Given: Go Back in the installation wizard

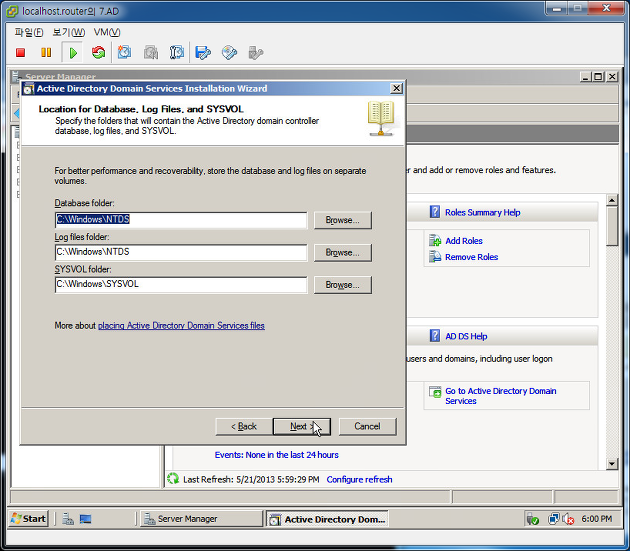Looking at the screenshot, I should (244, 426).
